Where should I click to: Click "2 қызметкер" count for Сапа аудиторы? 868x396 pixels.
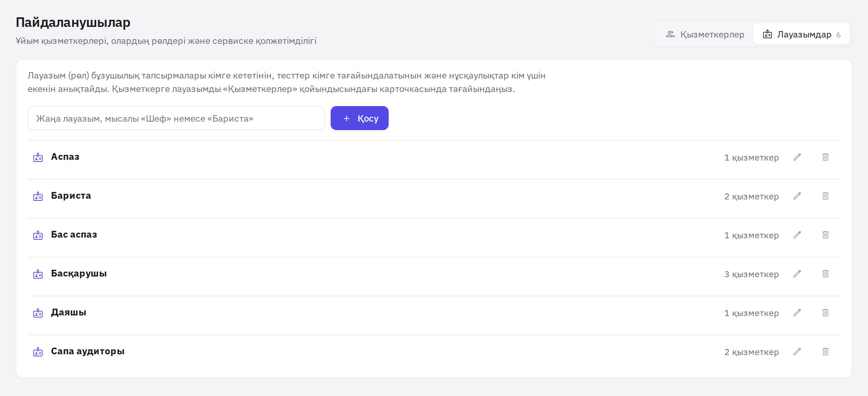coord(752,352)
